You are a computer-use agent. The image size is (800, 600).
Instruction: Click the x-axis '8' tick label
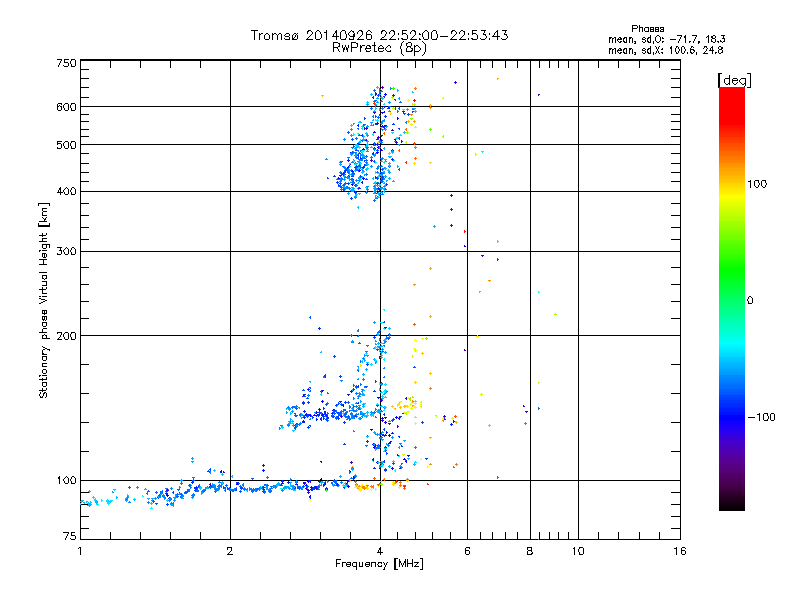click(x=530, y=551)
